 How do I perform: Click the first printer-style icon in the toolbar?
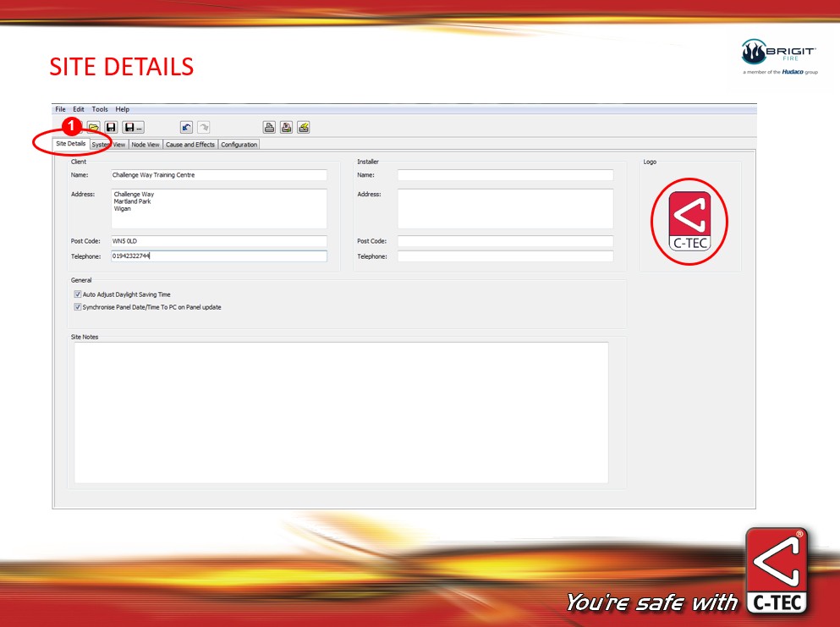coord(269,128)
